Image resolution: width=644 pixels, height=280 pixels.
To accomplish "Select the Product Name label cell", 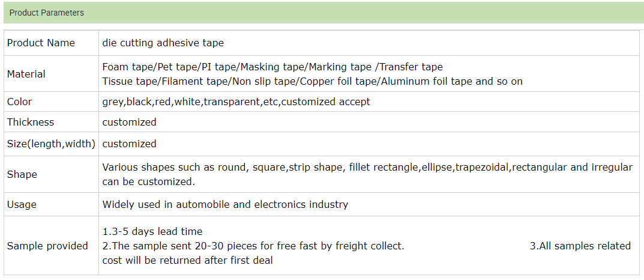I will tap(41, 43).
